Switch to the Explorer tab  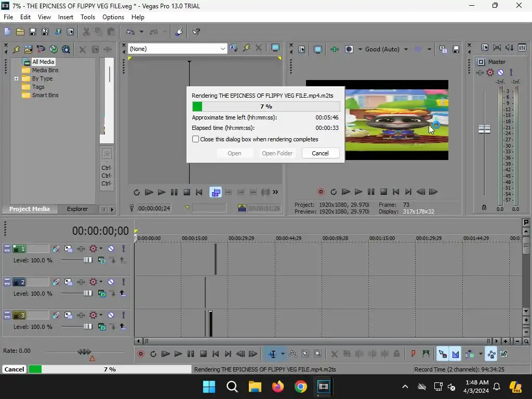[77, 209]
